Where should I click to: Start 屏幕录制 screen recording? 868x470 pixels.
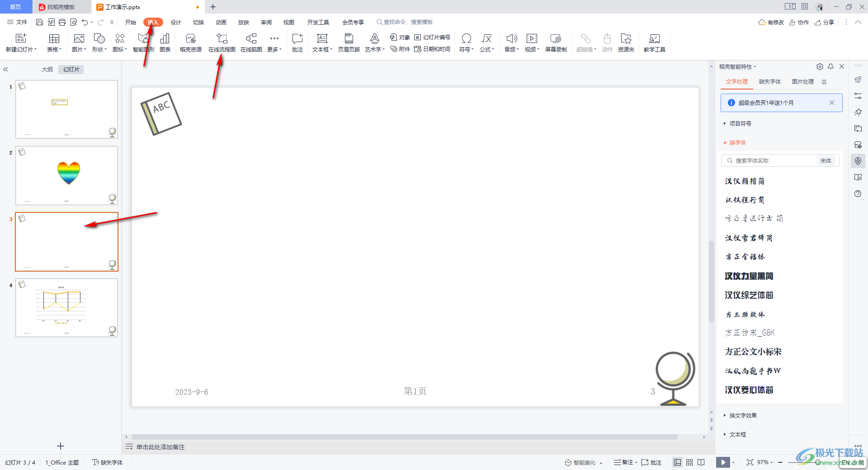tap(556, 43)
